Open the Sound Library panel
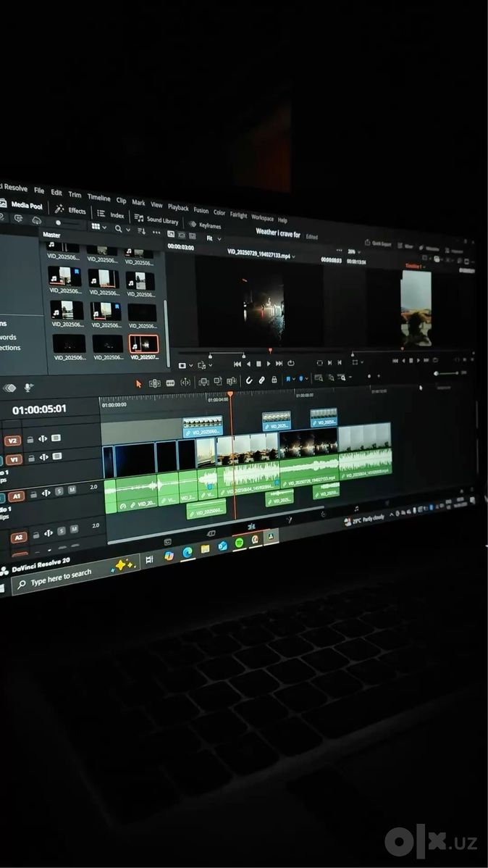 click(156, 220)
